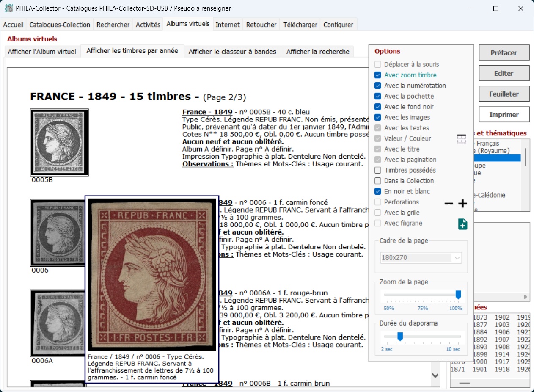Click the Editer button
Viewport: 534px width, 392px height.
pyautogui.click(x=504, y=73)
